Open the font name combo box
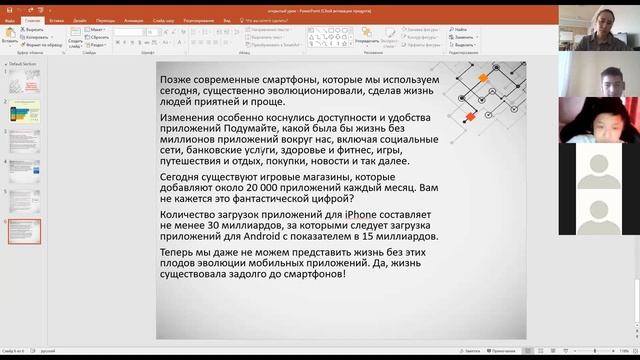 129,32
